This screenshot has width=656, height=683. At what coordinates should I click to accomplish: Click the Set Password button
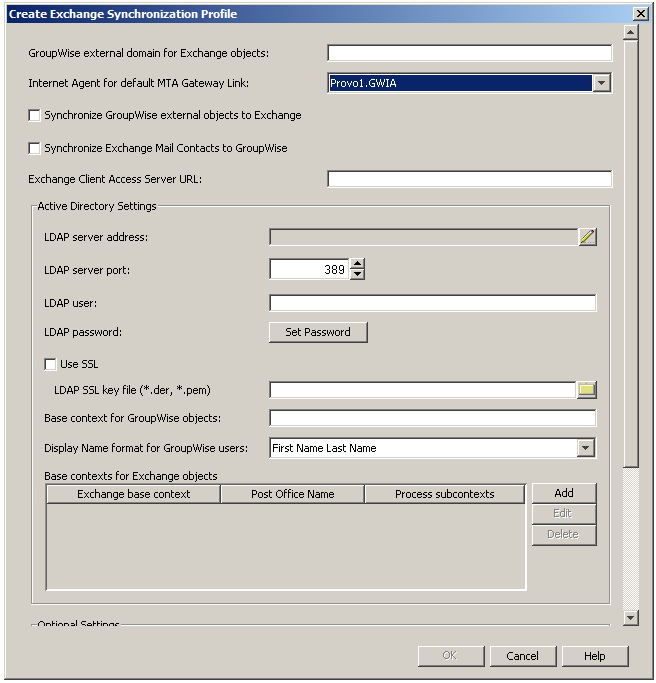(318, 332)
